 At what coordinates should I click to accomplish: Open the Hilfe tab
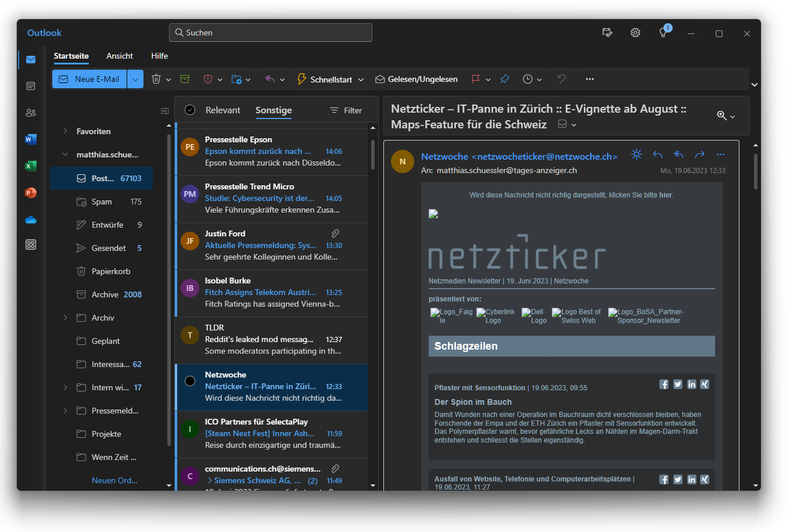[160, 56]
